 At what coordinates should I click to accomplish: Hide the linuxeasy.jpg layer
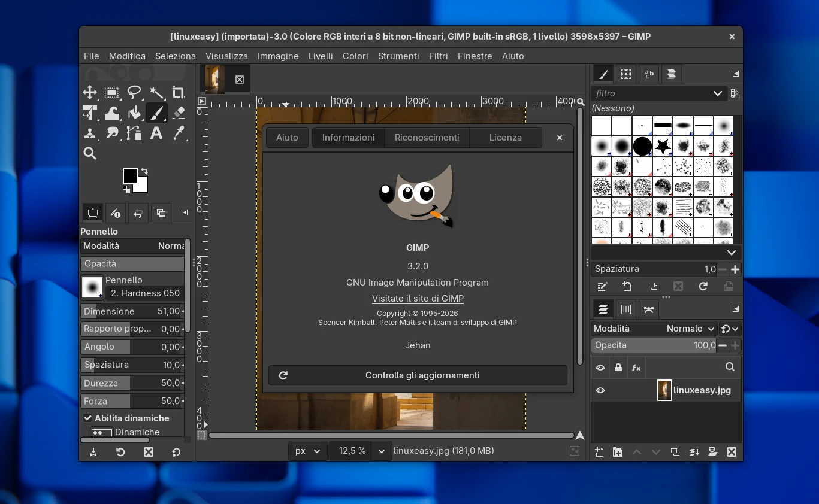[x=600, y=390]
